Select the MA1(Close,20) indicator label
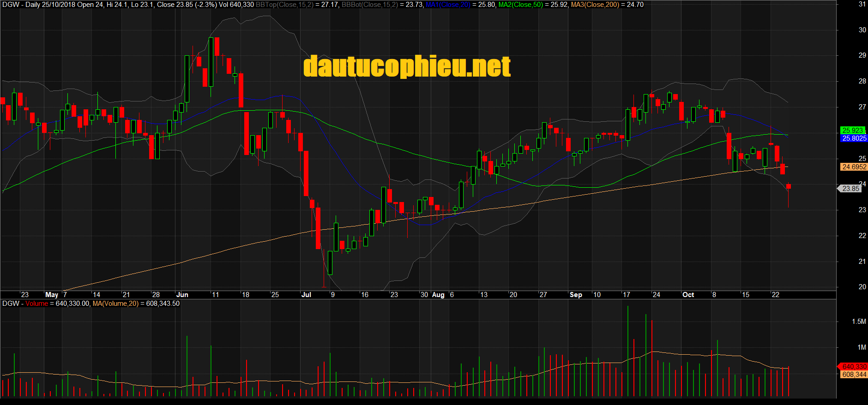Viewport: 868px width, 405px height. (447, 5)
